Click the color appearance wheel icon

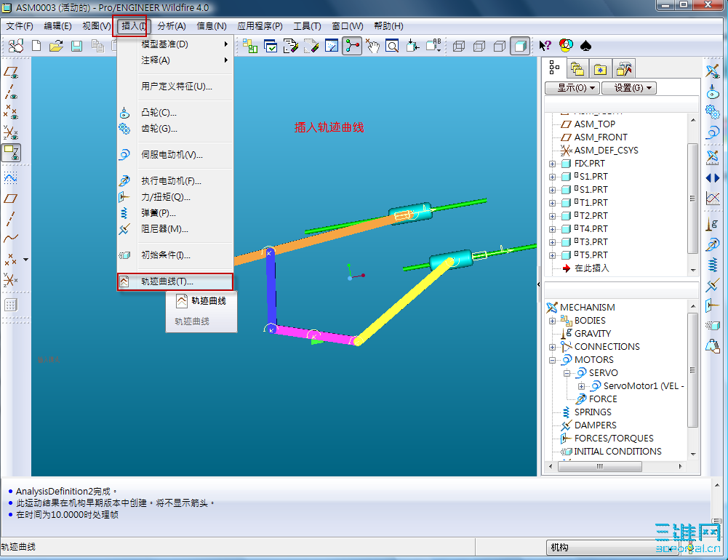[566, 45]
